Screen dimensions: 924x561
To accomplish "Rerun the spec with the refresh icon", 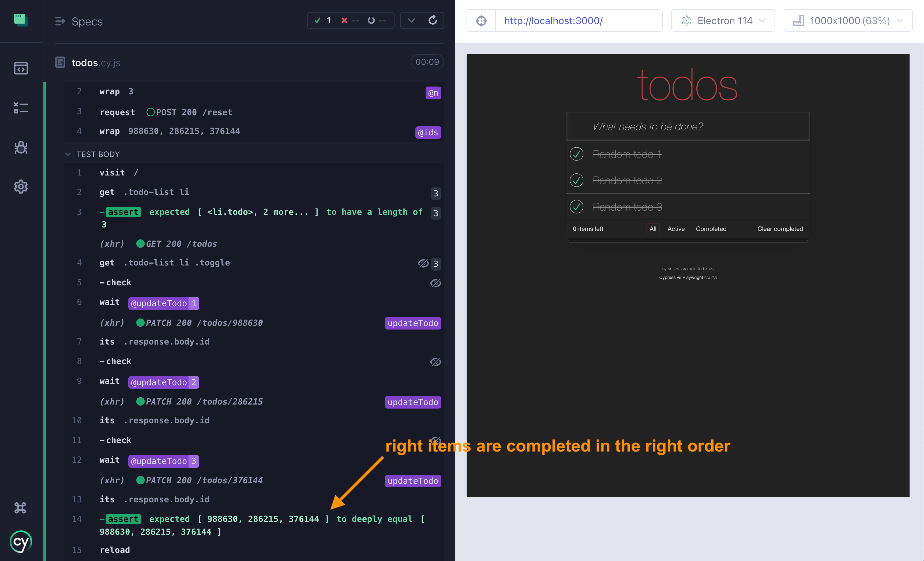I will click(x=433, y=21).
